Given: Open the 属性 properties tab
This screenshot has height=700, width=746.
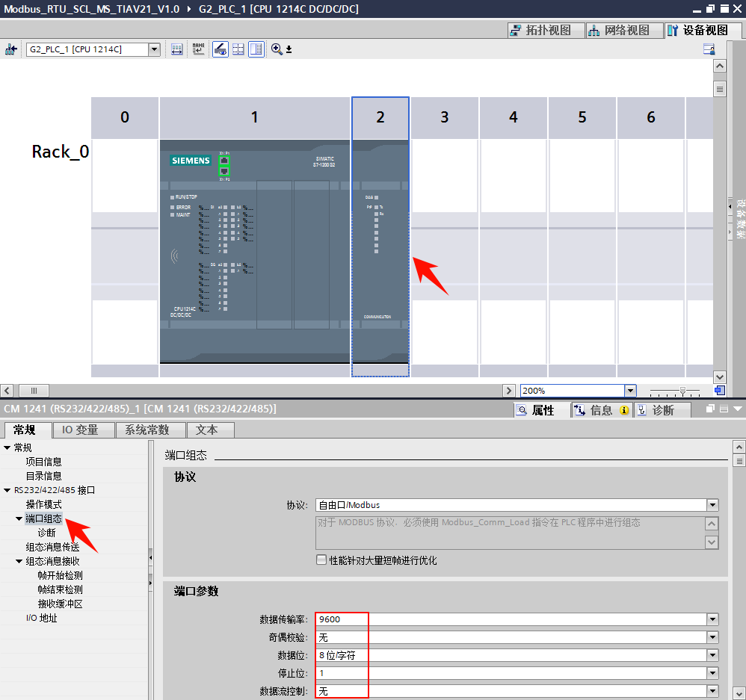Looking at the screenshot, I should click(x=543, y=410).
